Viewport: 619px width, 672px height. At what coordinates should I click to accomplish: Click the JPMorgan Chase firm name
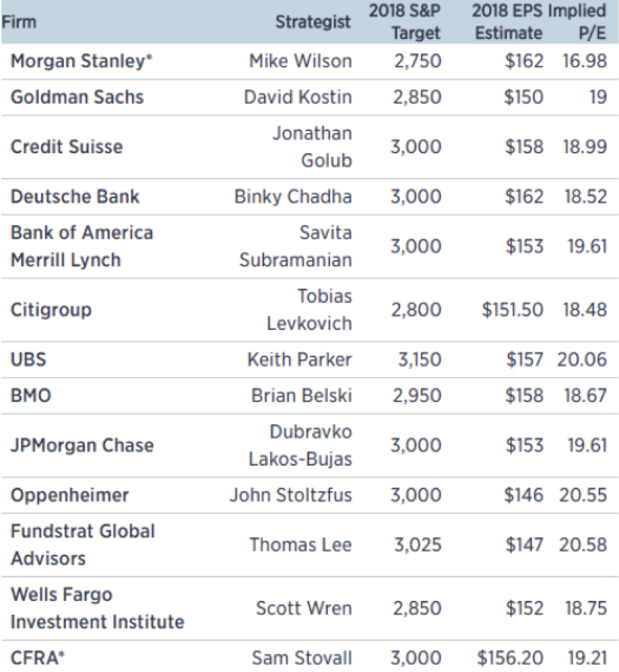pyautogui.click(x=82, y=445)
